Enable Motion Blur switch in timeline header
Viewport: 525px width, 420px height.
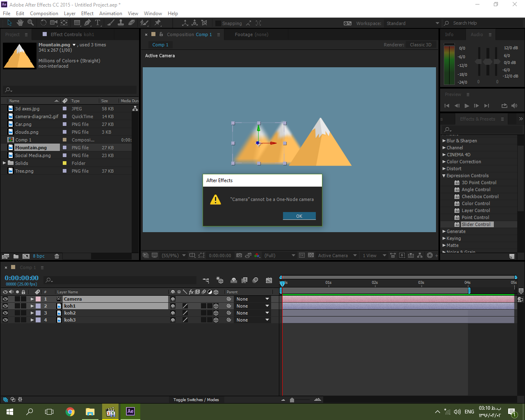click(x=255, y=280)
